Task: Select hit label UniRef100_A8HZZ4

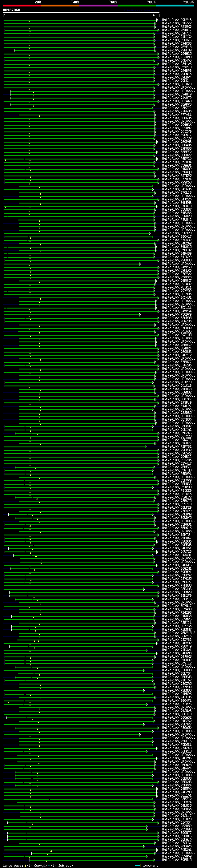Action: point(177,108)
